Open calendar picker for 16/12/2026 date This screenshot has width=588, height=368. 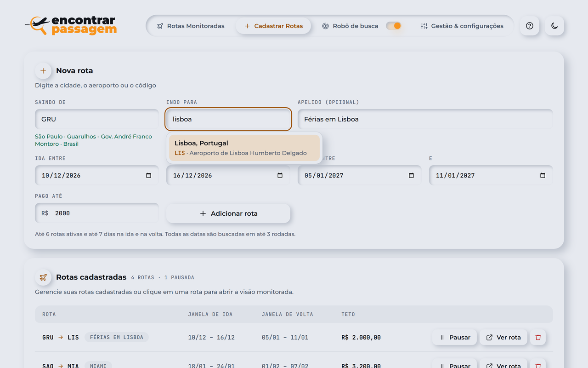coord(280,175)
